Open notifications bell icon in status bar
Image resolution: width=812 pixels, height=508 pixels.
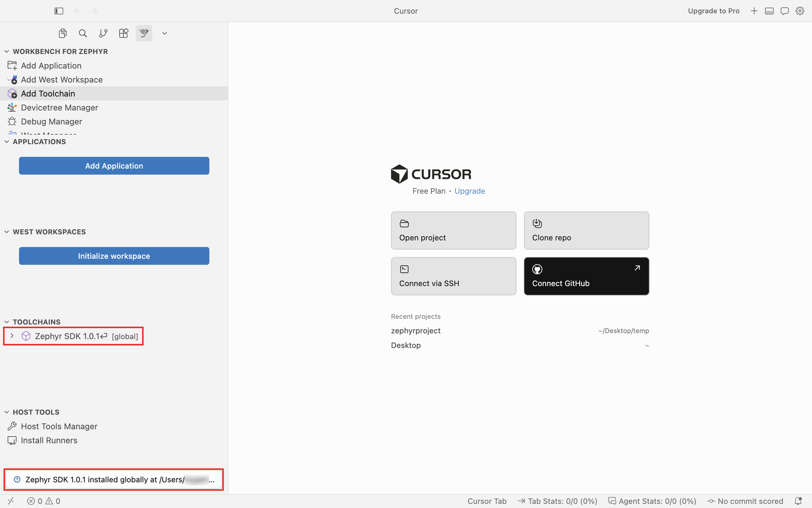(x=798, y=501)
